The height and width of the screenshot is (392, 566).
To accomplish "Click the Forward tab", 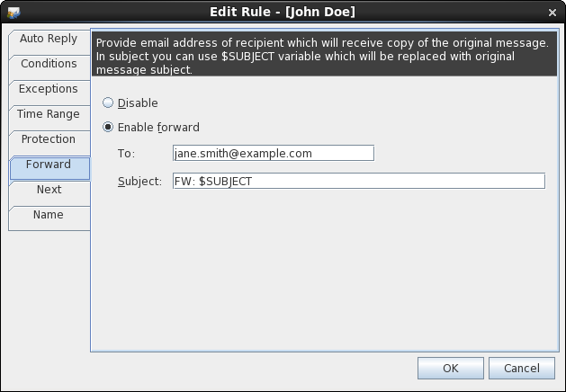I will [x=49, y=168].
